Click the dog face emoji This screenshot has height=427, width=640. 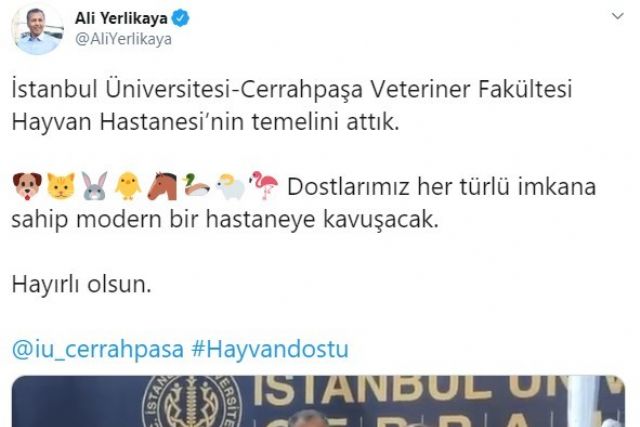(x=27, y=186)
